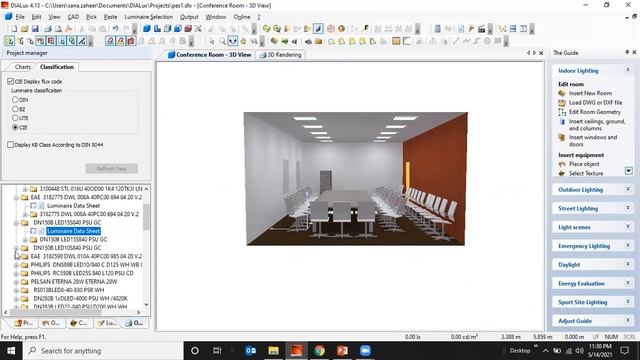Expand the PHILIPS DN589B tree node
The height and width of the screenshot is (360, 640).
(16, 265)
